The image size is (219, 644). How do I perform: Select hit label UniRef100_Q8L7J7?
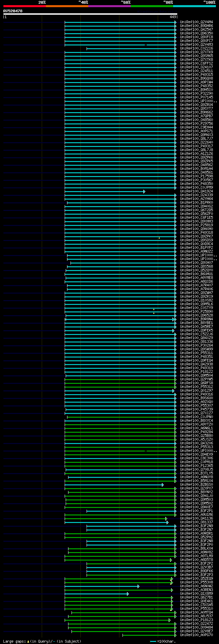(x=196, y=139)
